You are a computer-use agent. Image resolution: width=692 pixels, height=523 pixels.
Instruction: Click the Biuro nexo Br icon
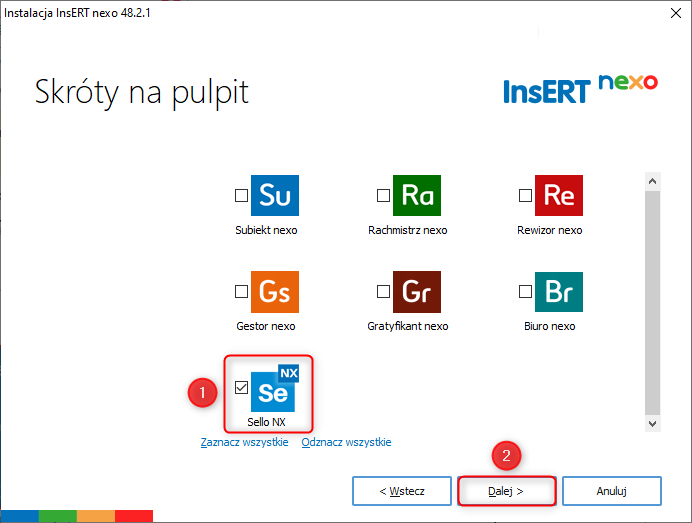pyautogui.click(x=559, y=292)
